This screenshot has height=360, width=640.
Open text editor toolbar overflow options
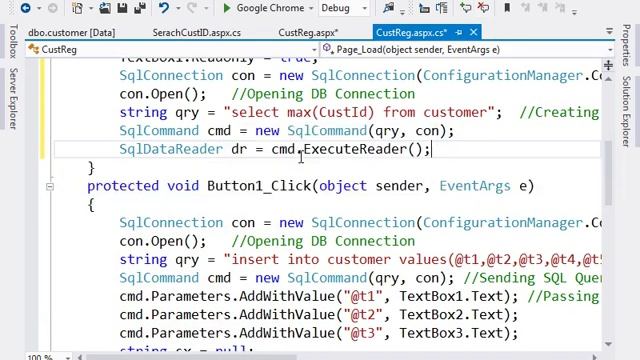pos(574,11)
